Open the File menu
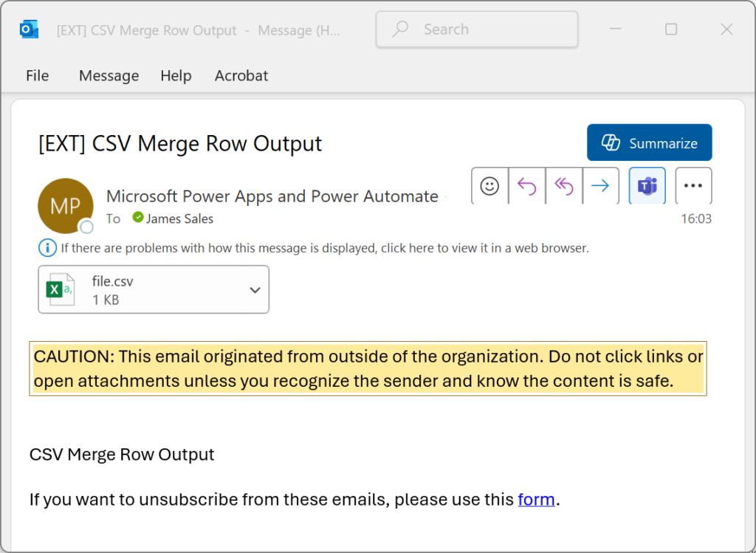The width and height of the screenshot is (756, 553). (37, 76)
